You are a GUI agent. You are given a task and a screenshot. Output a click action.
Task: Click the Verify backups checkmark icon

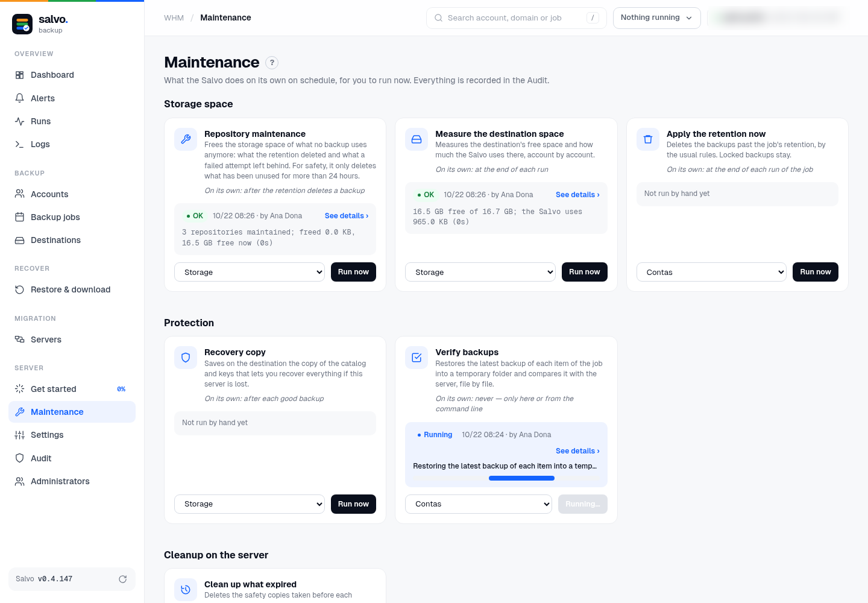(417, 358)
